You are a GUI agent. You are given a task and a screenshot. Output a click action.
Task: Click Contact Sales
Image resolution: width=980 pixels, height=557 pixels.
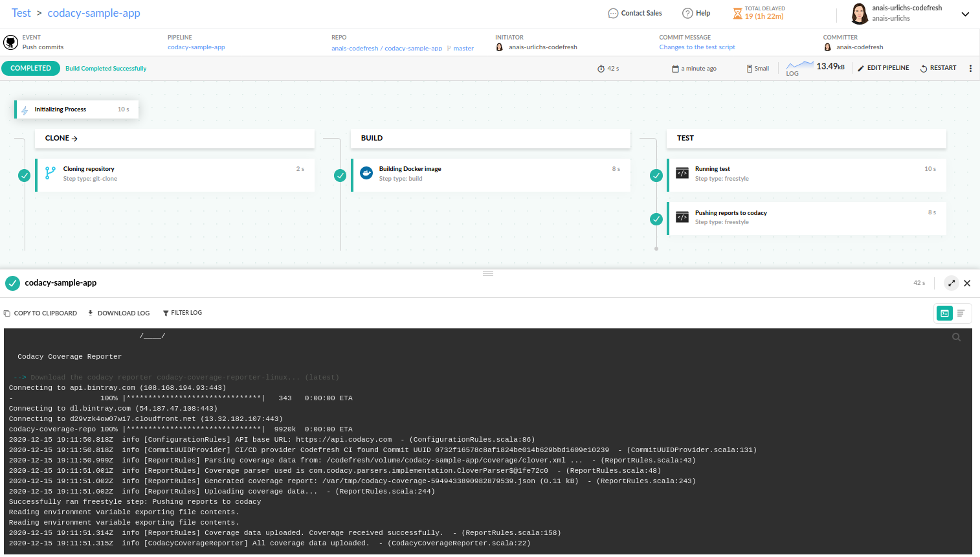(634, 13)
